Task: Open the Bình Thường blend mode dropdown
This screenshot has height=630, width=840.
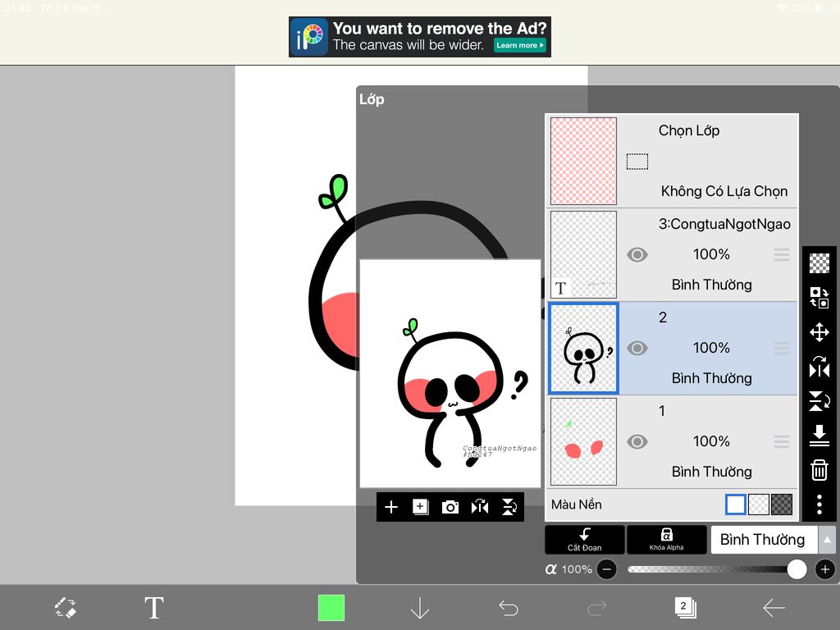Action: tap(764, 540)
